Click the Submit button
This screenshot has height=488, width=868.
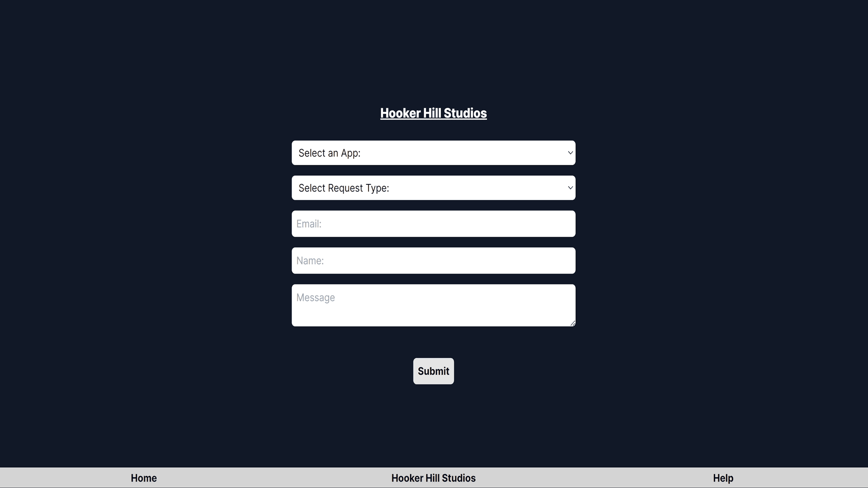tap(434, 371)
